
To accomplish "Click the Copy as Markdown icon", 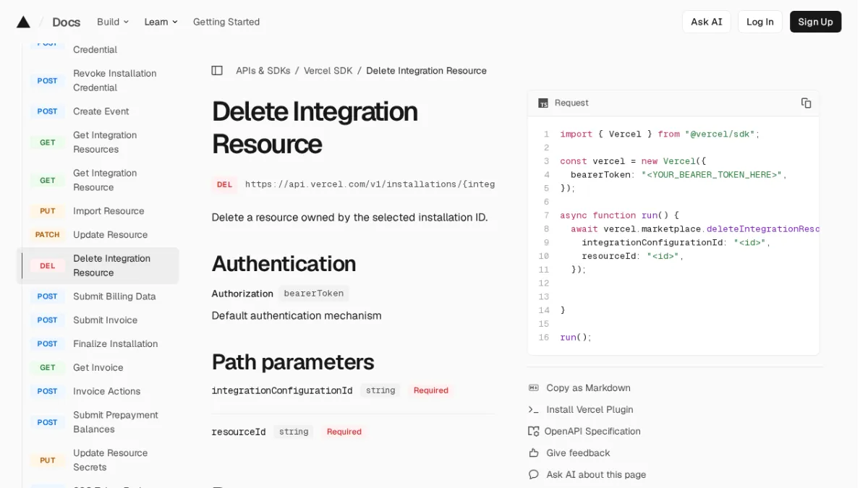I will [x=534, y=388].
